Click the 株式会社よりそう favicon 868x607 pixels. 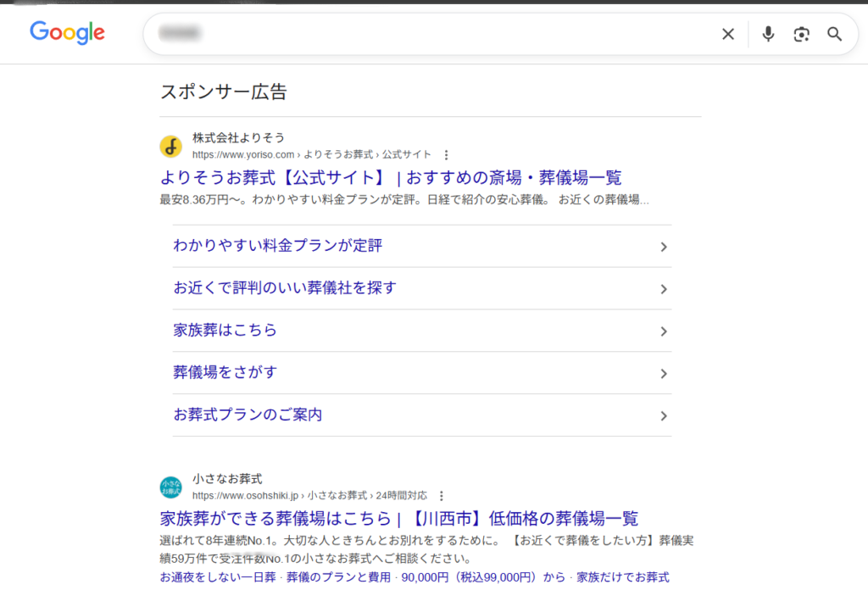pyautogui.click(x=171, y=146)
